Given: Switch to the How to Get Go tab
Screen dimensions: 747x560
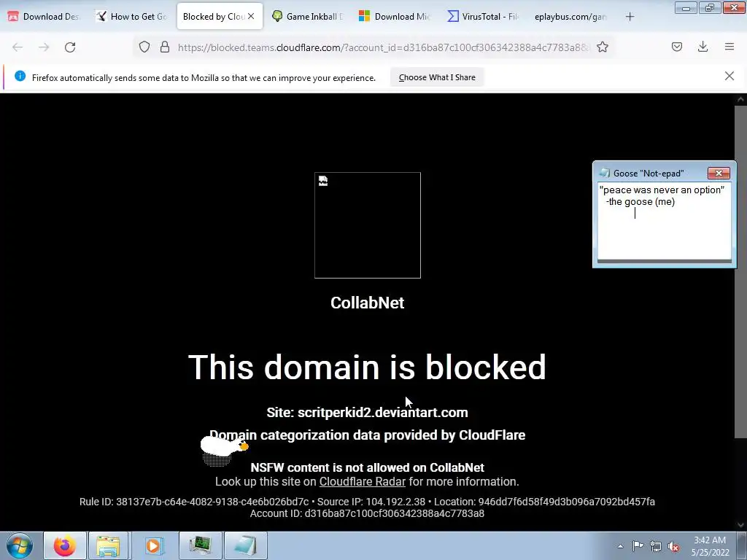Looking at the screenshot, I should pyautogui.click(x=131, y=17).
